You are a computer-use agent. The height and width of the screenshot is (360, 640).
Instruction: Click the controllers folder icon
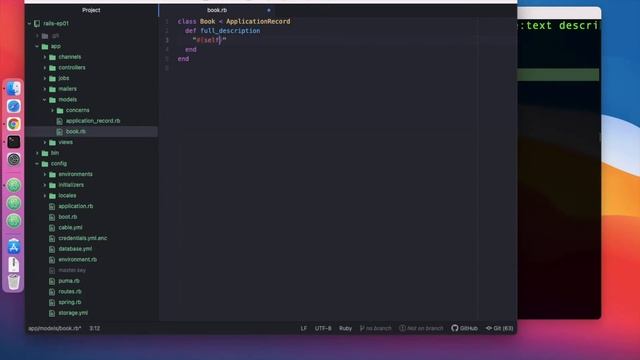click(52, 68)
